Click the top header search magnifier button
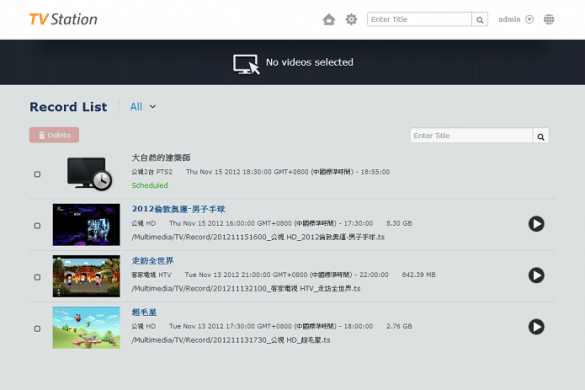 click(x=480, y=19)
